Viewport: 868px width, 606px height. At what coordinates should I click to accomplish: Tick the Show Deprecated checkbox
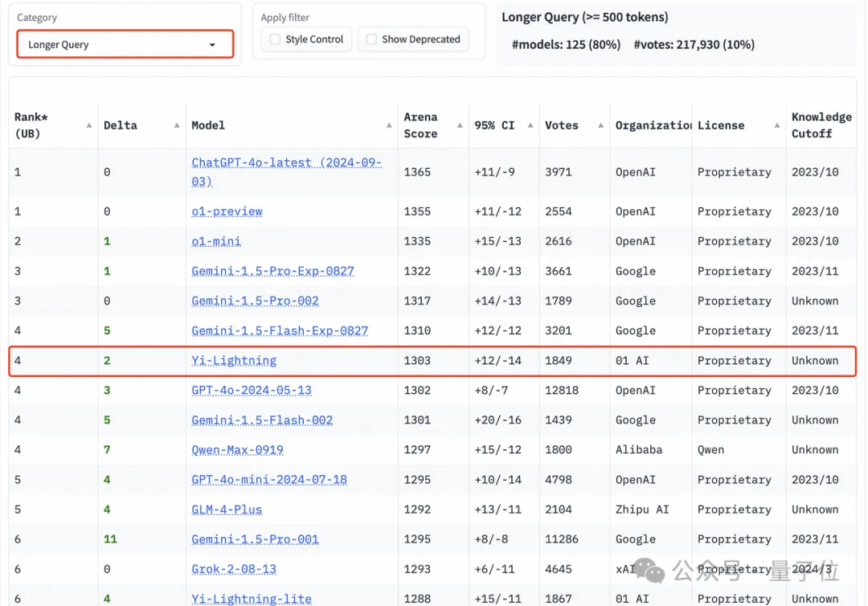(371, 39)
